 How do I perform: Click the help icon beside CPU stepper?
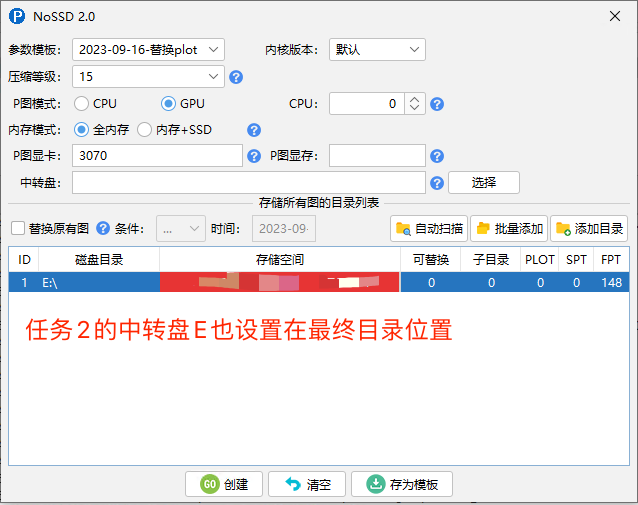click(437, 103)
